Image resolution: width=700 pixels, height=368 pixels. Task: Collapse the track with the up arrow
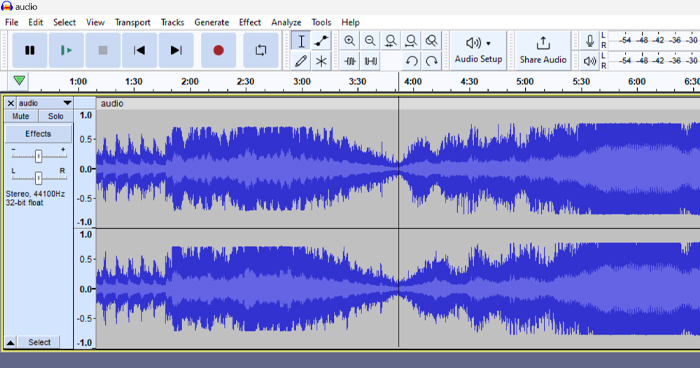(10, 343)
